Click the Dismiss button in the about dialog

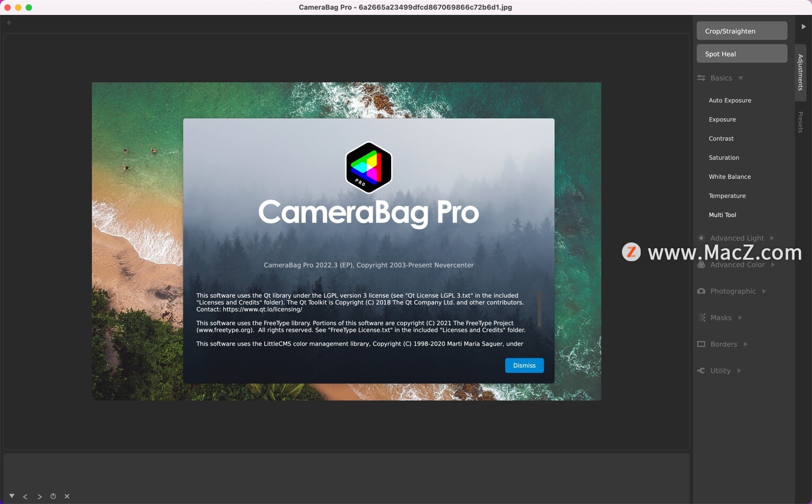click(524, 366)
